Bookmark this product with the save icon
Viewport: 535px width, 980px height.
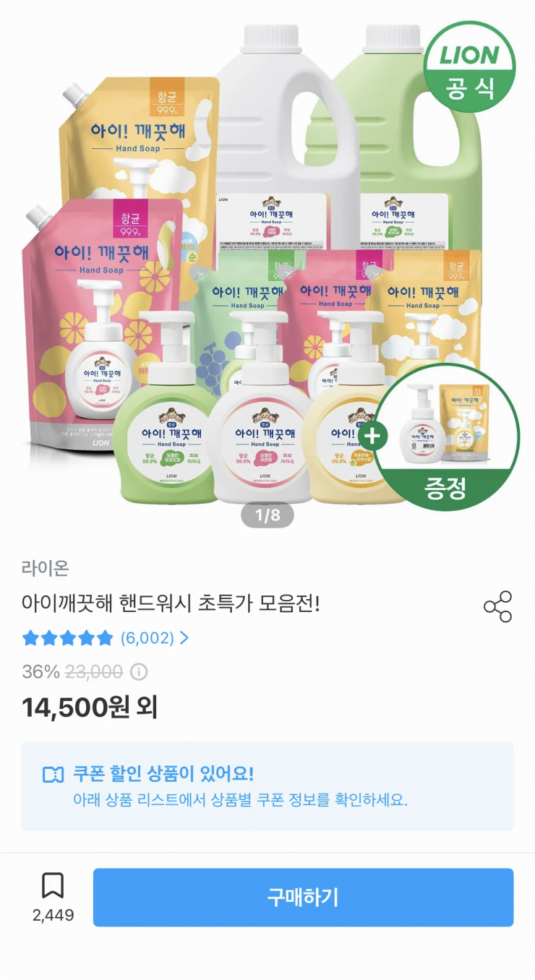(x=53, y=885)
